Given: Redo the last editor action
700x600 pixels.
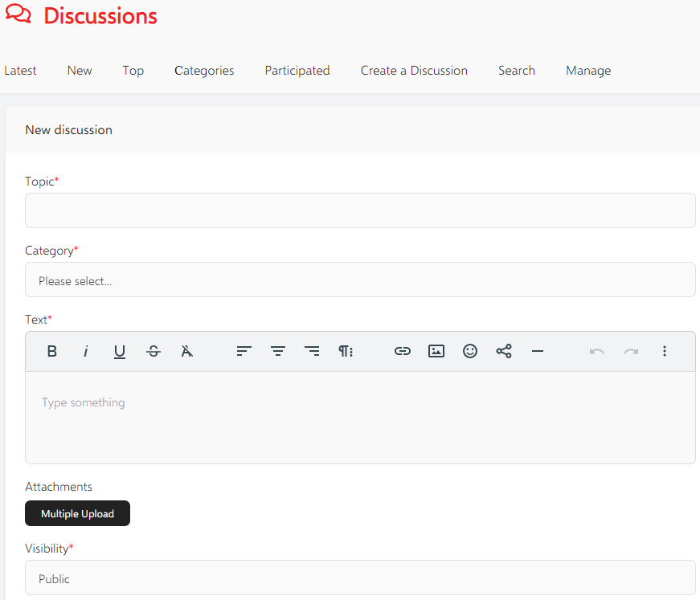Looking at the screenshot, I should (631, 352).
